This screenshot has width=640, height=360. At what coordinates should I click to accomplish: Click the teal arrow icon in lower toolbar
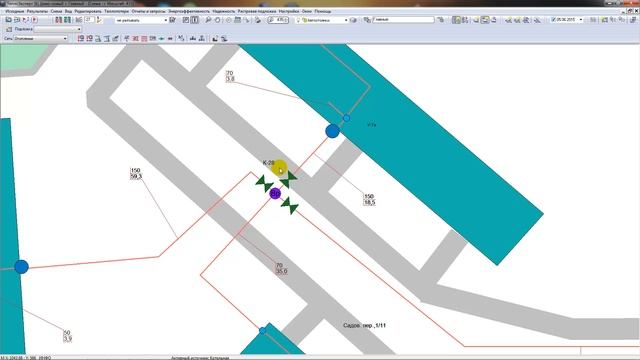[161, 38]
